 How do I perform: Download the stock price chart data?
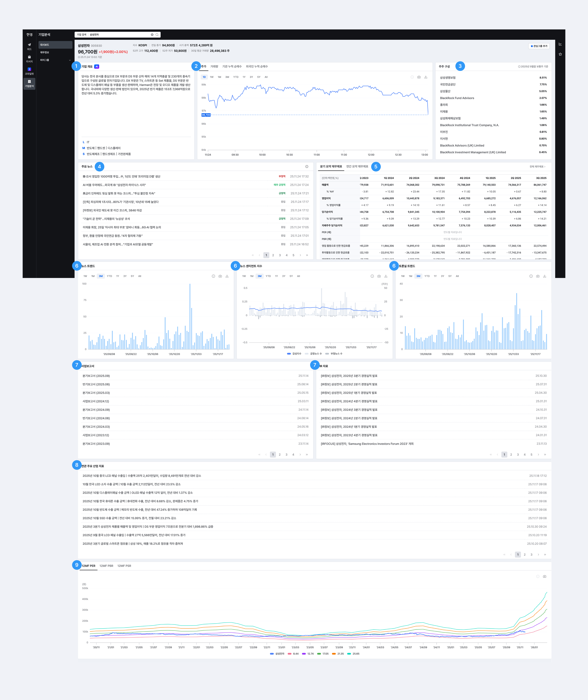click(x=426, y=77)
